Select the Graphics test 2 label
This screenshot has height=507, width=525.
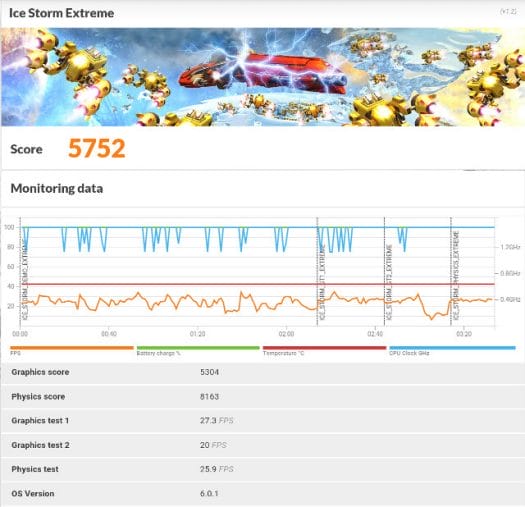(x=41, y=445)
